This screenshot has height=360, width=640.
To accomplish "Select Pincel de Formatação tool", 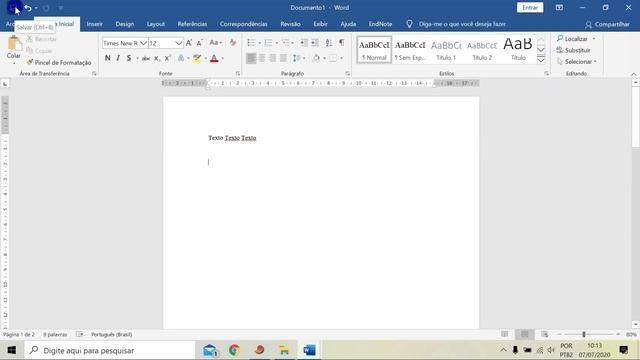I will pos(58,62).
